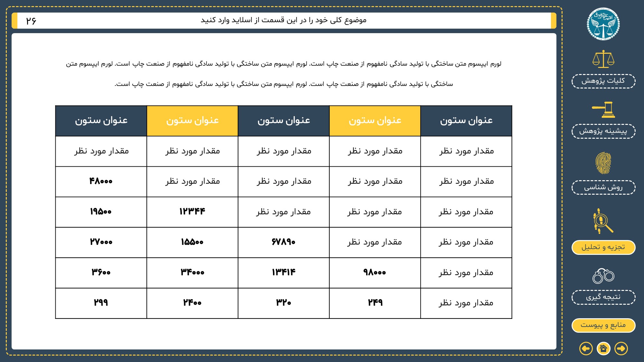The height and width of the screenshot is (362, 644).
Task: Open the منابع و پیوست section
Action: (x=603, y=325)
